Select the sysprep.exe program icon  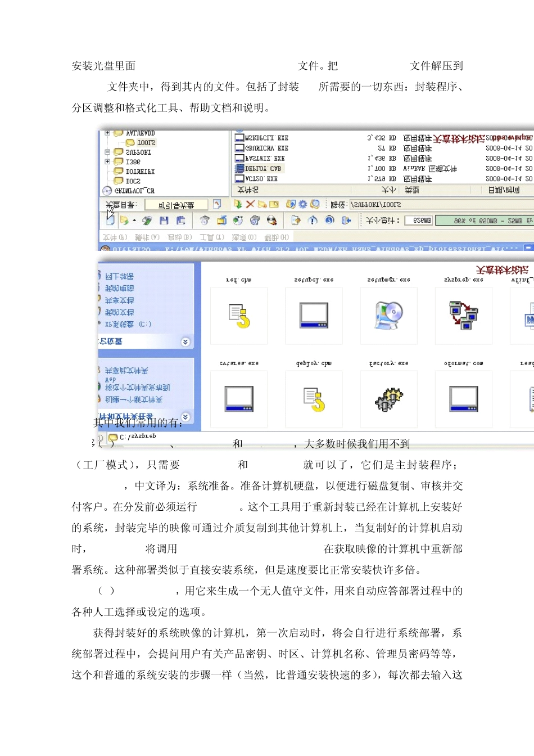[463, 315]
